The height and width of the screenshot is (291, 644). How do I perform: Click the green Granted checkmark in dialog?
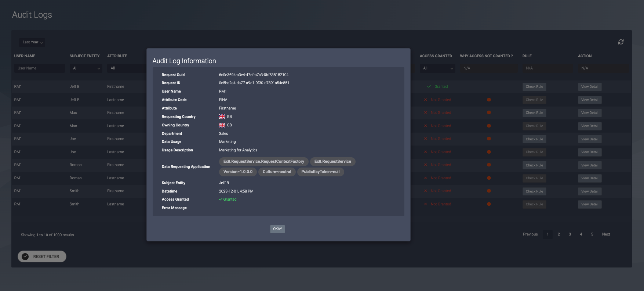[x=221, y=200]
